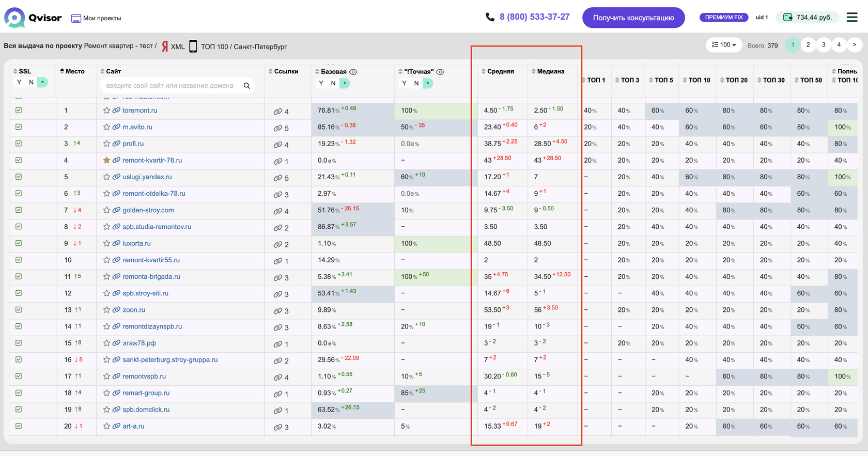Filter "!Точная" column by N
Image resolution: width=868 pixels, height=456 pixels.
click(x=416, y=83)
